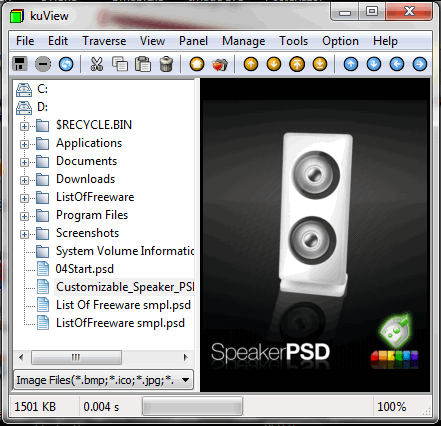Close the kuView window

click(409, 12)
